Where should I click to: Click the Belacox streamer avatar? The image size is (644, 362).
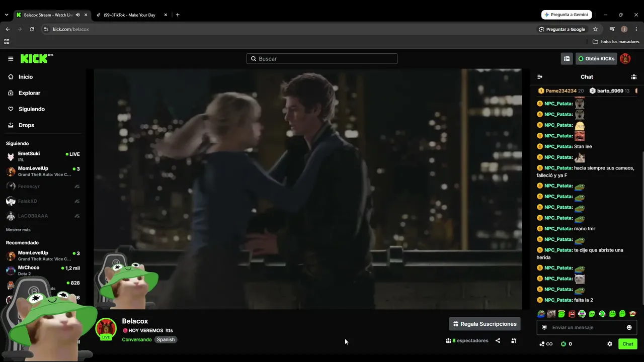106,328
